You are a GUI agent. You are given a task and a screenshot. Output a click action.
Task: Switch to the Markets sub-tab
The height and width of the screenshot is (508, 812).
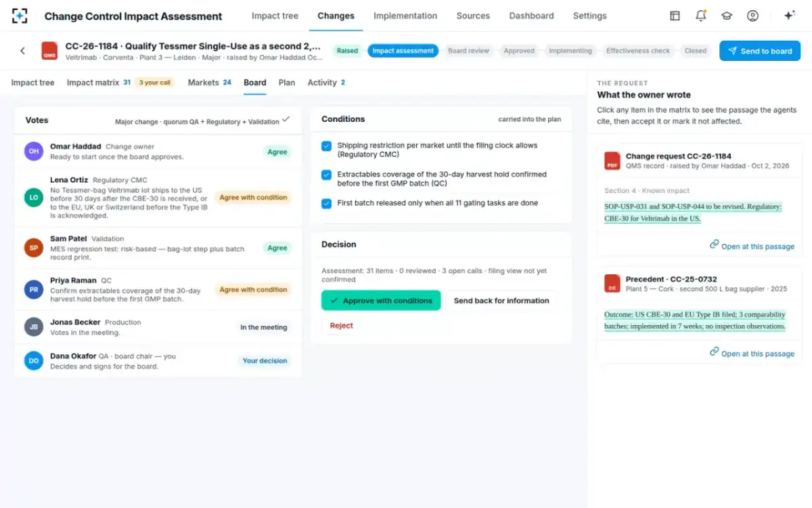coord(210,83)
